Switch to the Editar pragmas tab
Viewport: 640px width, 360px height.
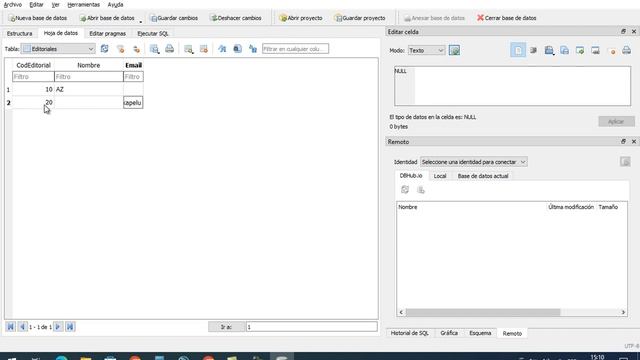point(107,33)
